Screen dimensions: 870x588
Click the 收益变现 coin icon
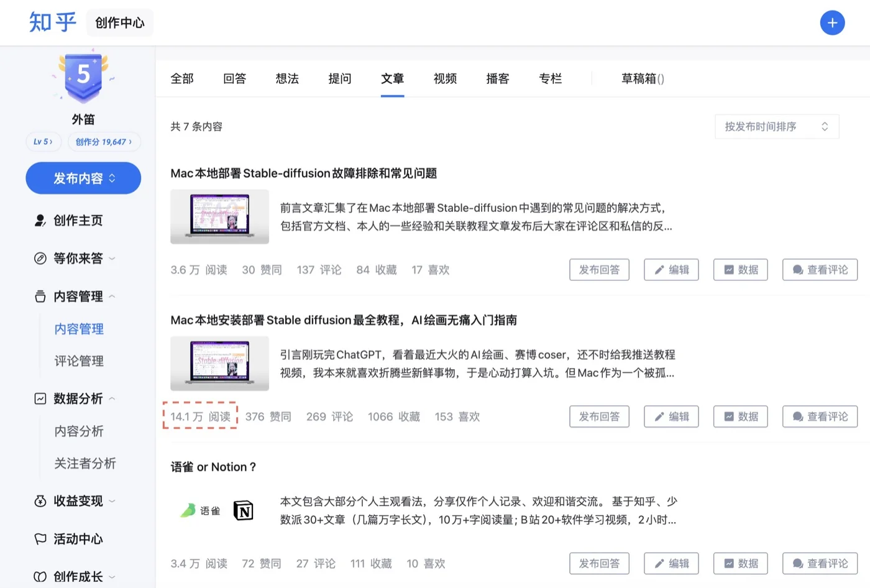click(40, 501)
